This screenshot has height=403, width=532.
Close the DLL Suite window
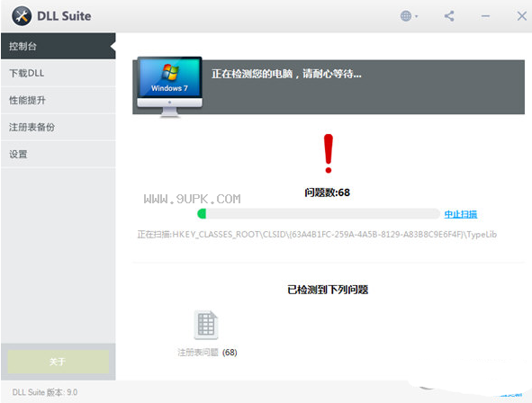pyautogui.click(x=522, y=16)
